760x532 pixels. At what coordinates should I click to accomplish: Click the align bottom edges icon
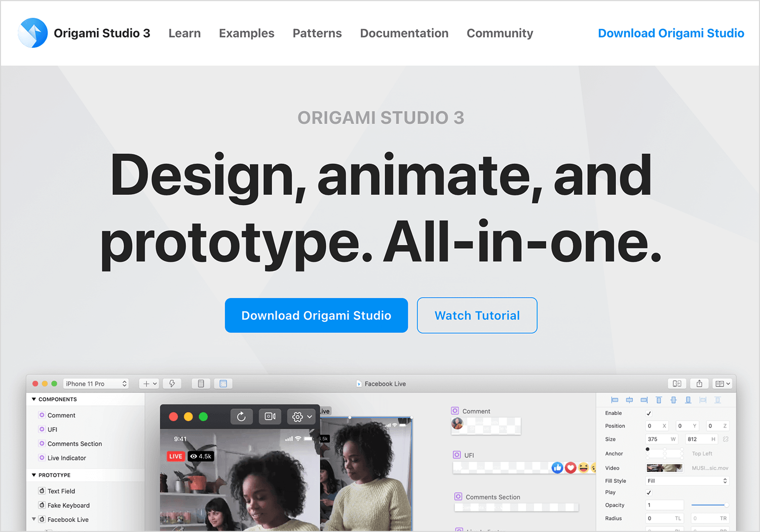point(688,400)
